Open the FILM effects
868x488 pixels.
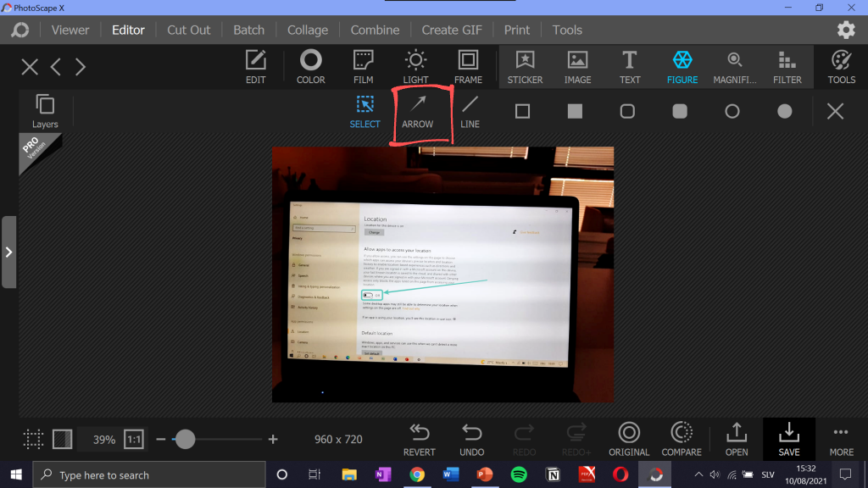coord(363,67)
